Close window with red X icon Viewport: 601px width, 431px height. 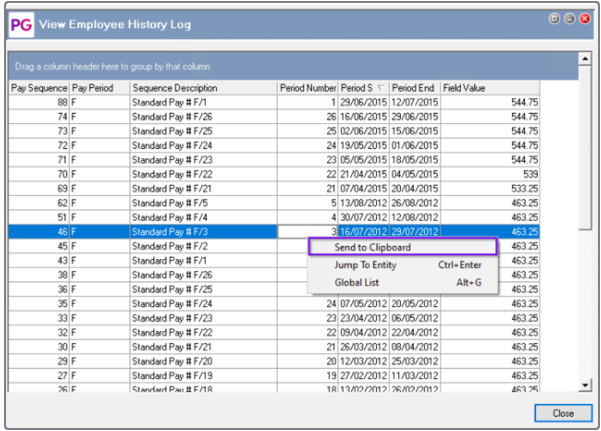pos(585,18)
